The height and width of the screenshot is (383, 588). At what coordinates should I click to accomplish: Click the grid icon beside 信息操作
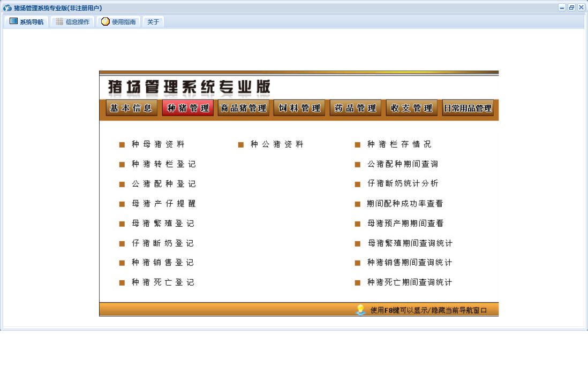[x=59, y=22]
